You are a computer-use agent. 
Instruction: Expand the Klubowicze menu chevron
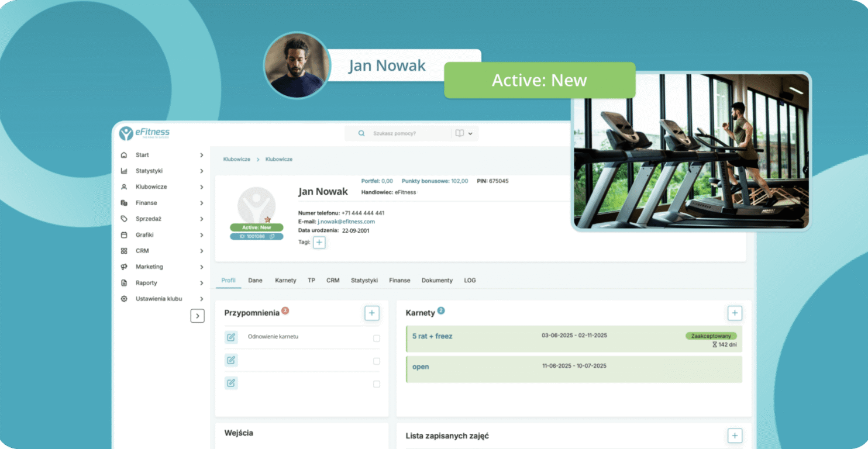tap(201, 187)
